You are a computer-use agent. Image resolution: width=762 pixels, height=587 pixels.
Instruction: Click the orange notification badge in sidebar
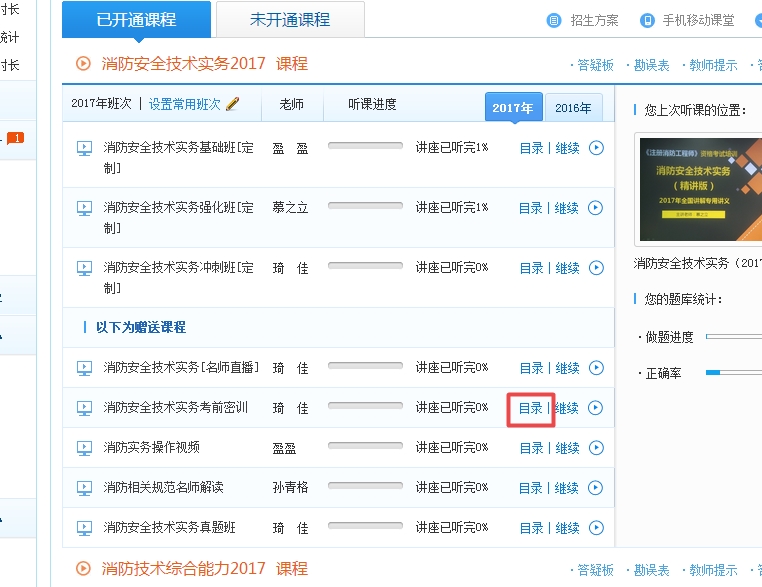click(16, 138)
